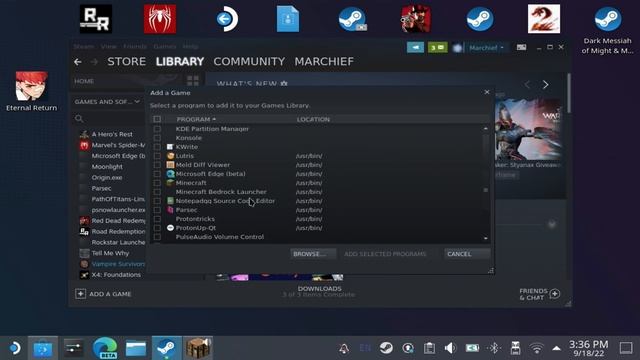This screenshot has width=640, height=360.
Task: Open the clipboard tray icon
Action: click(x=429, y=348)
